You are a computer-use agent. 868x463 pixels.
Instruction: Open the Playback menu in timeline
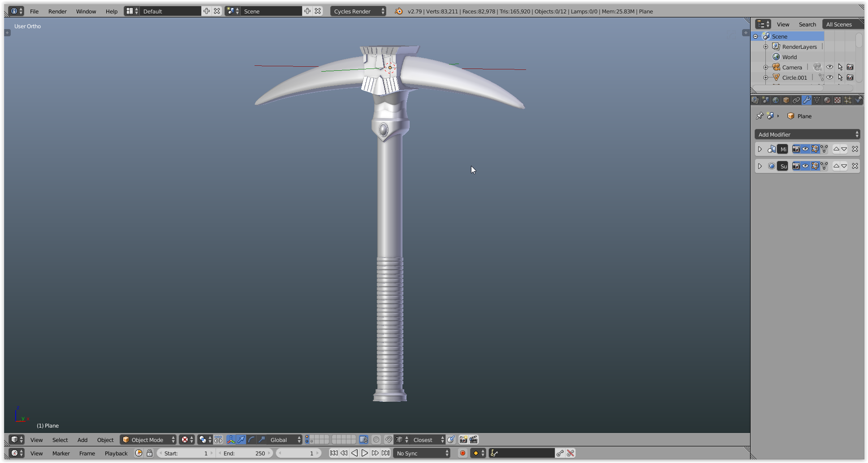[x=116, y=453]
